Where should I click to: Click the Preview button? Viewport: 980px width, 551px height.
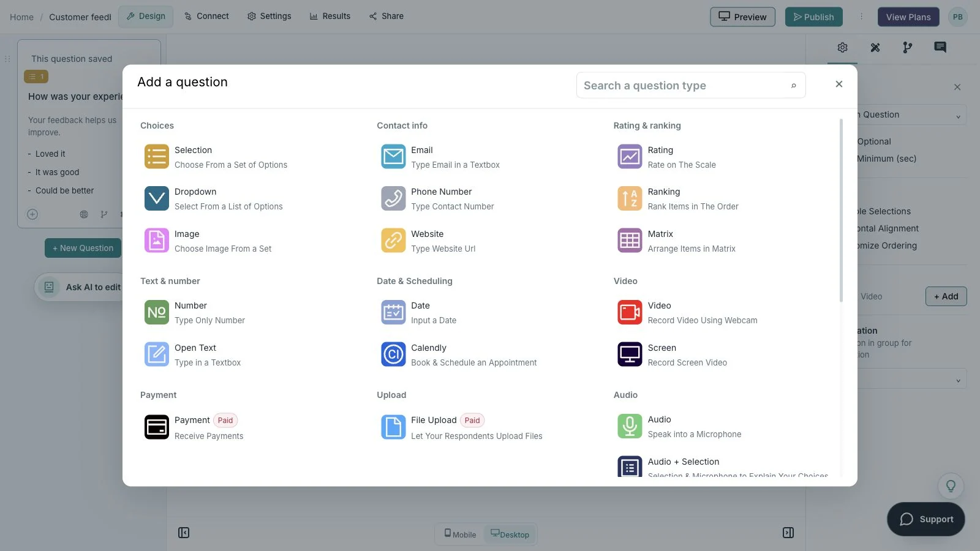coord(742,17)
